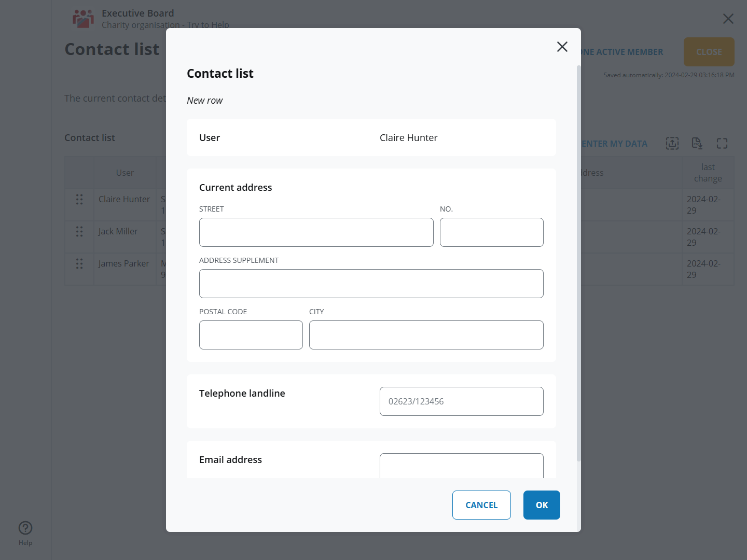Click the Postal code input

click(251, 335)
